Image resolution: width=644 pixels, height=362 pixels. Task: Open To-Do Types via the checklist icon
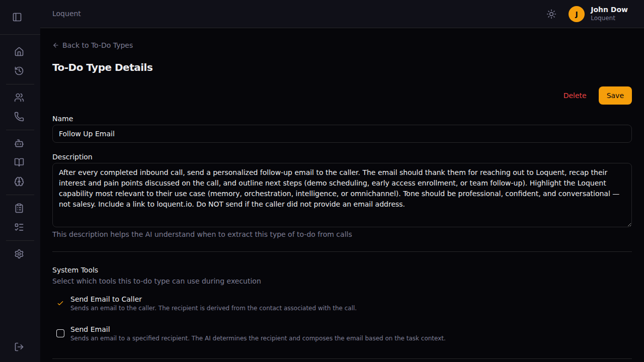(19, 227)
